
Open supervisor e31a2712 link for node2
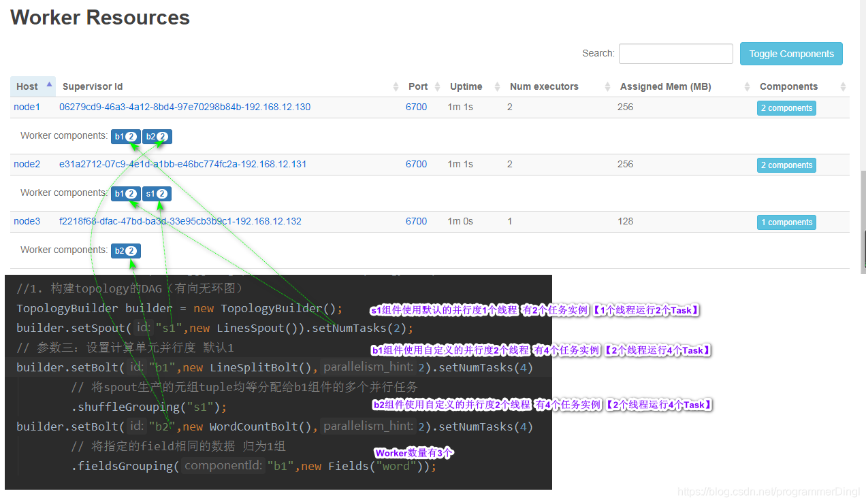coord(183,164)
